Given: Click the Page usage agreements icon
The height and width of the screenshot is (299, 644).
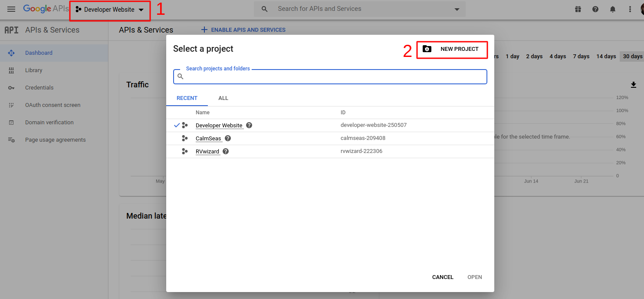Looking at the screenshot, I should pyautogui.click(x=11, y=140).
